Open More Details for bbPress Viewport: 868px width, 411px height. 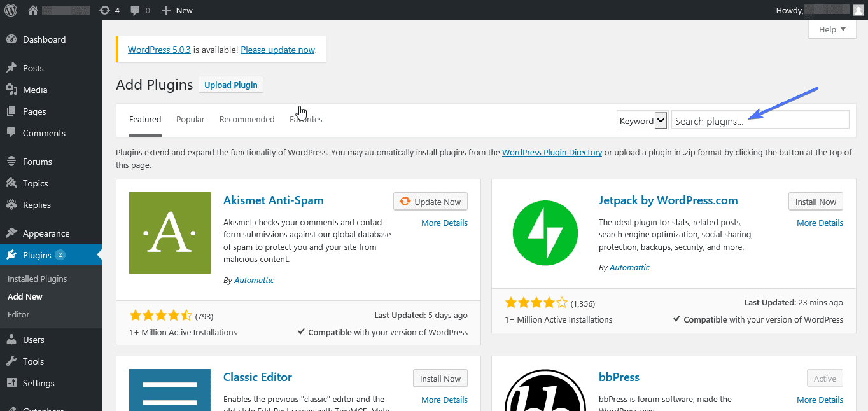[x=820, y=400]
